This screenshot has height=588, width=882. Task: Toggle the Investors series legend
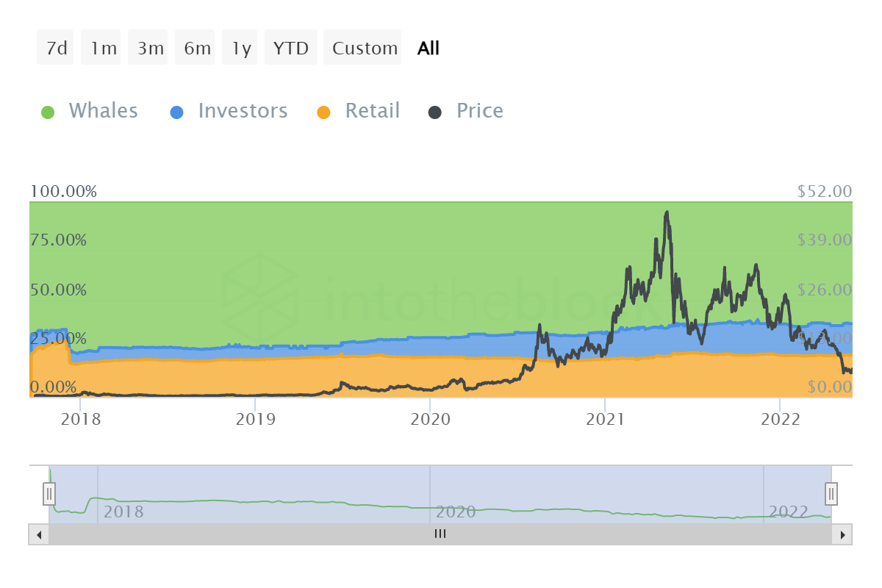[x=243, y=111]
